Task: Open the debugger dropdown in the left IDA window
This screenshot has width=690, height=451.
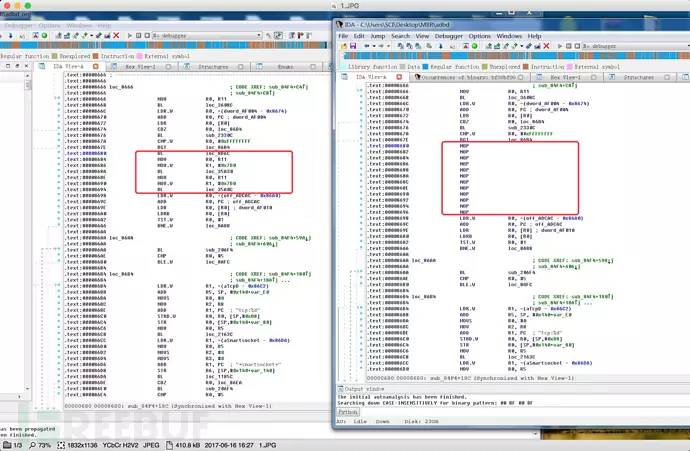Action: 207,35
